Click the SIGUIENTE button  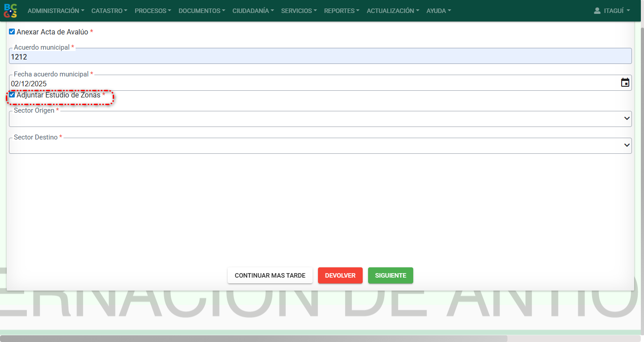tap(390, 275)
